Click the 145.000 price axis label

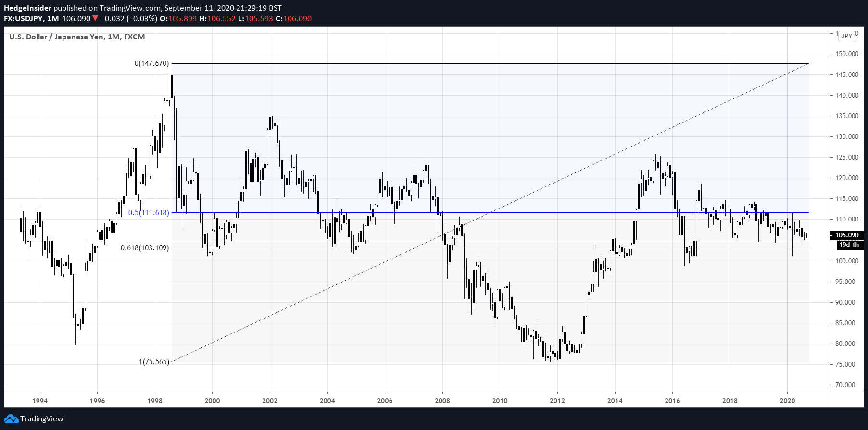847,74
